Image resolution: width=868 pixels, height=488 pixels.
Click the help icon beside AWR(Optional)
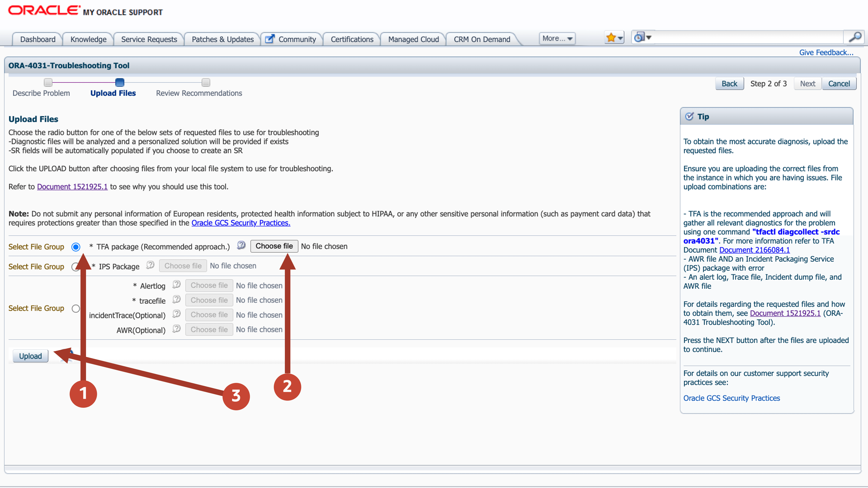tap(176, 329)
